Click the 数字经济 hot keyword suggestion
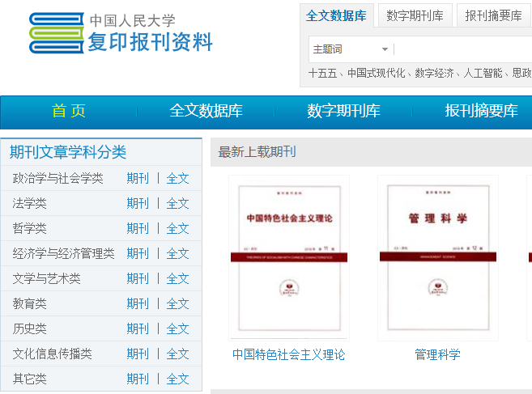 434,73
